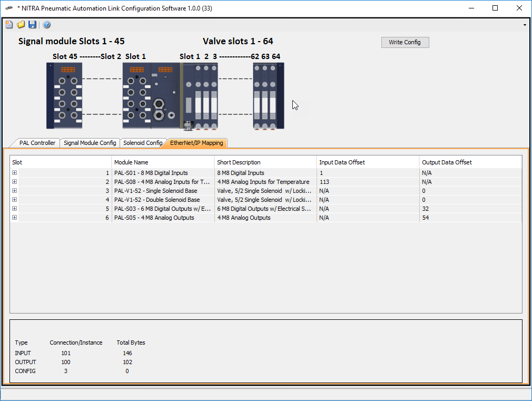The width and height of the screenshot is (532, 401).
Task: Click INPUT total bytes value 146
Action: point(127,353)
